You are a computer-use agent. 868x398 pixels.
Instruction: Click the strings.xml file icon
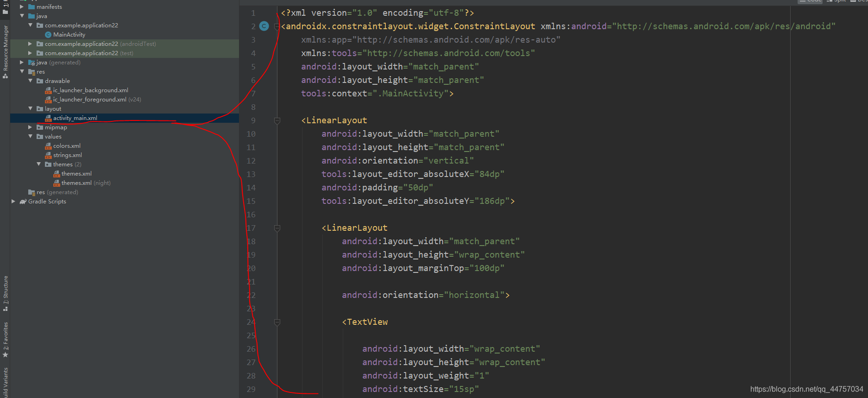[48, 155]
